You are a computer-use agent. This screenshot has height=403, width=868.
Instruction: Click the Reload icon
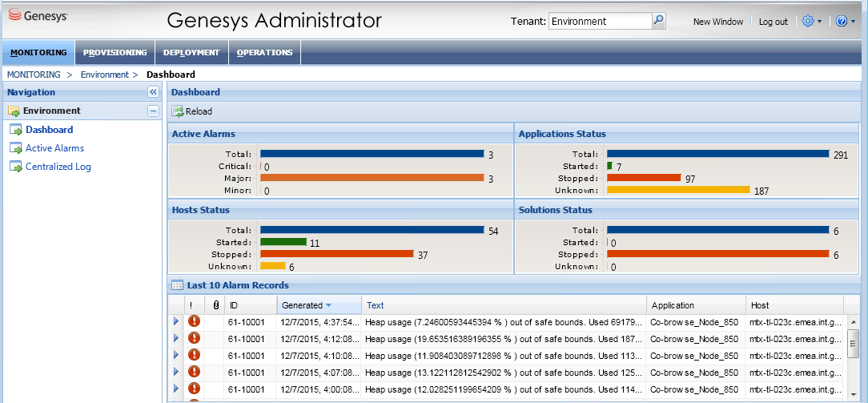pos(178,111)
